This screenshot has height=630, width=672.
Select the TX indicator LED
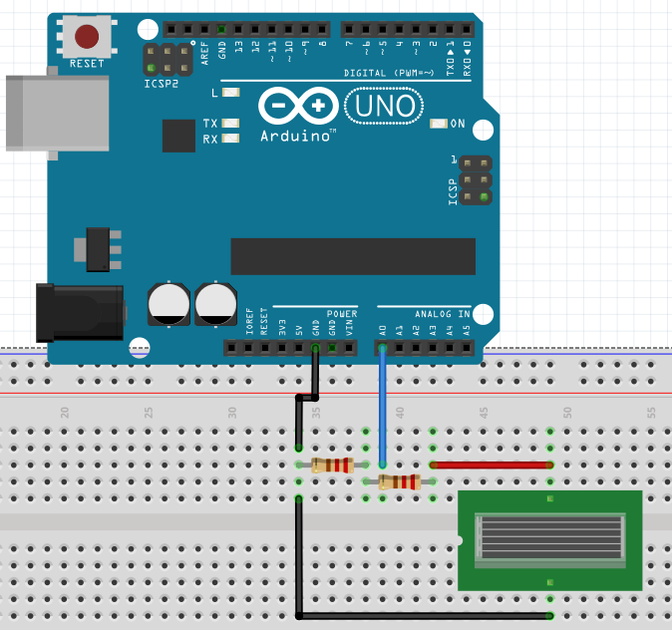pyautogui.click(x=230, y=123)
